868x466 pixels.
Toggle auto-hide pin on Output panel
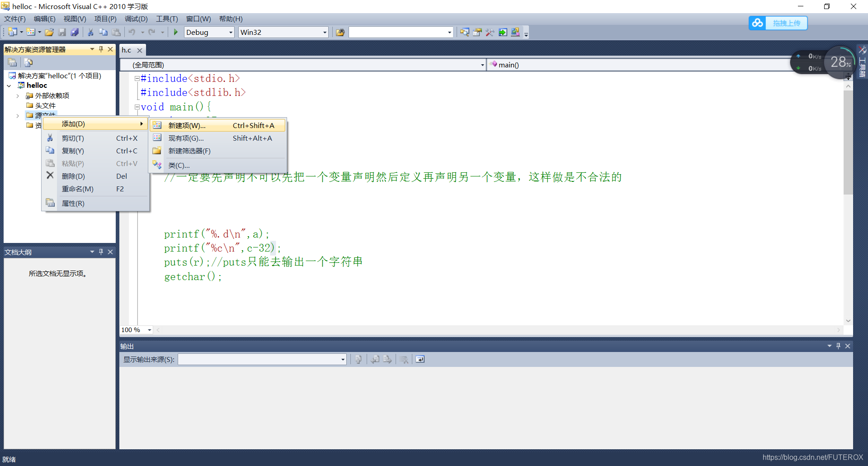[x=838, y=346]
